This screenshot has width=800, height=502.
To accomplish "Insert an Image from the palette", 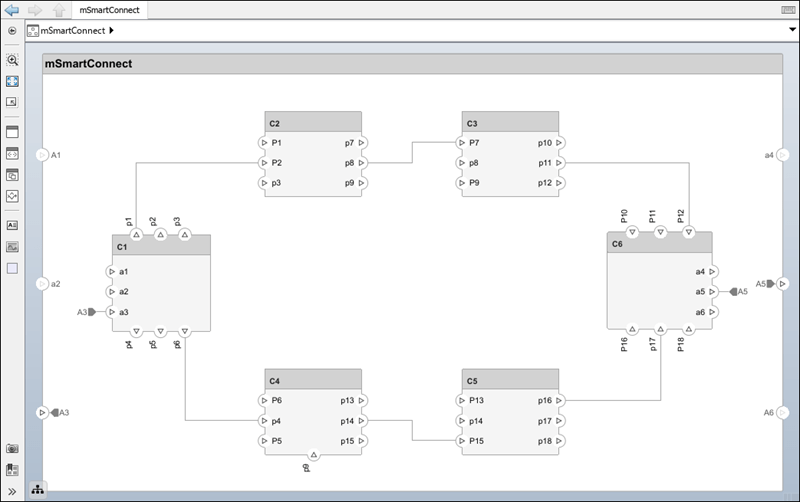I will coord(13,246).
